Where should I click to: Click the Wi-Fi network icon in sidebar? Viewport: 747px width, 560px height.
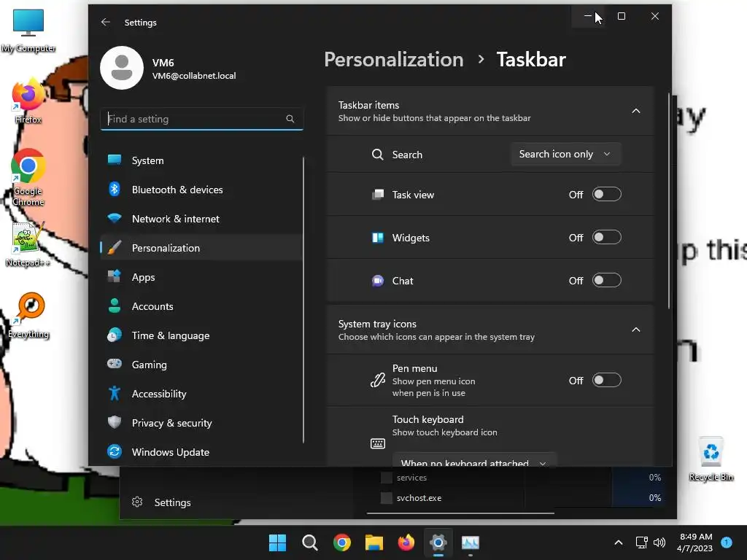click(115, 219)
